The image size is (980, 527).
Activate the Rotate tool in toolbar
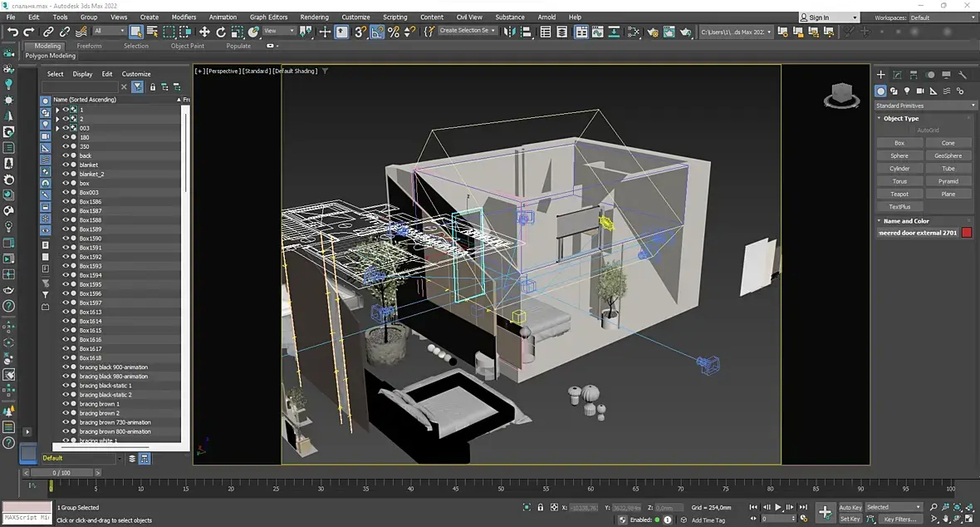point(221,32)
